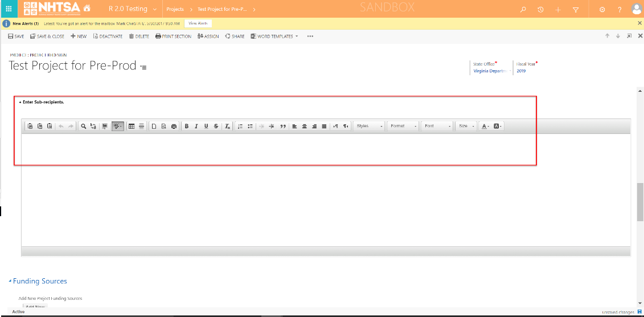Open the Format dropdown
The width and height of the screenshot is (644, 317).
point(403,126)
